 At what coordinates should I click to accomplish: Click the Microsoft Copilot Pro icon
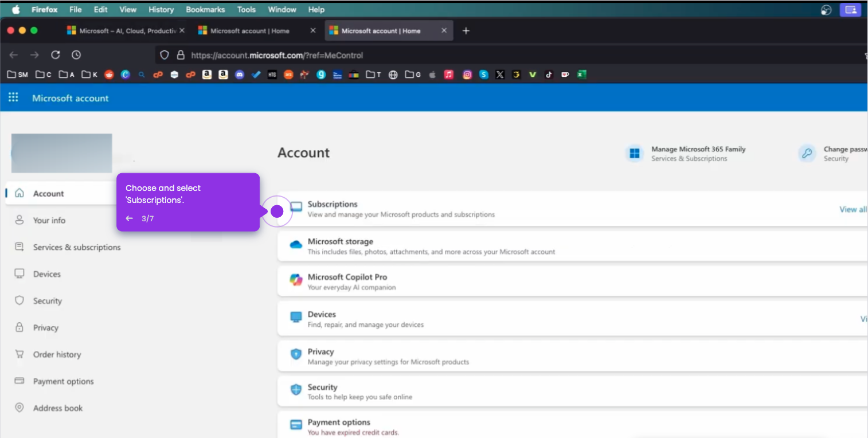(296, 280)
